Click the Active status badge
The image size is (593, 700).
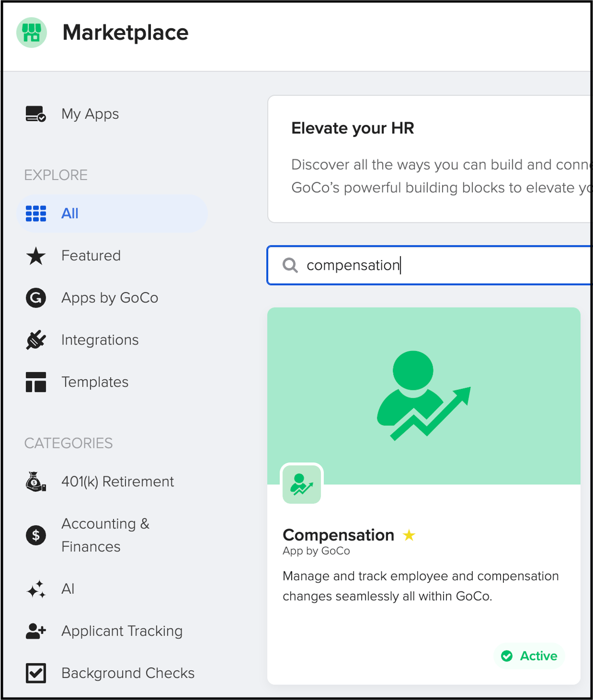tap(529, 656)
